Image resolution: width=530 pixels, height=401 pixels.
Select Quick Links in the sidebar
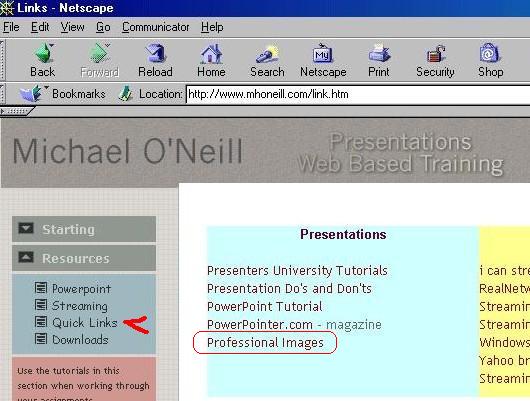[85, 323]
